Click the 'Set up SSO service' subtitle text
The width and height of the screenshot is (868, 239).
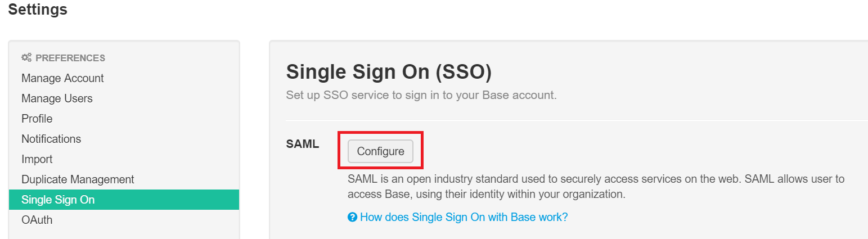pyautogui.click(x=421, y=95)
